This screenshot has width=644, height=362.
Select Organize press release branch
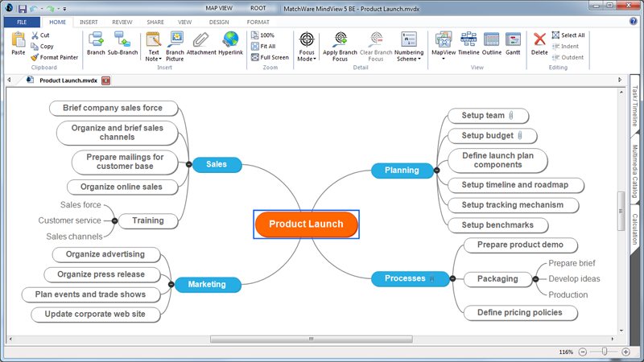pos(102,274)
